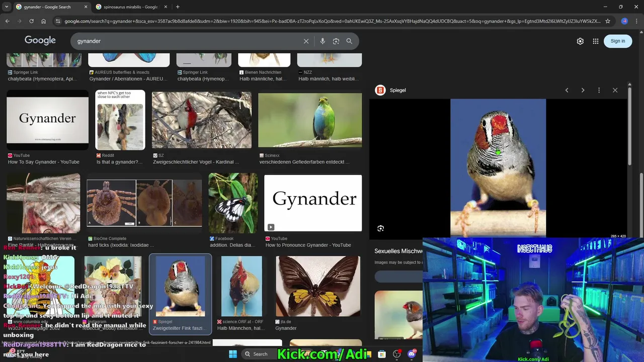Close the Spiegel image preview panel
The image size is (644, 362).
pos(615,90)
